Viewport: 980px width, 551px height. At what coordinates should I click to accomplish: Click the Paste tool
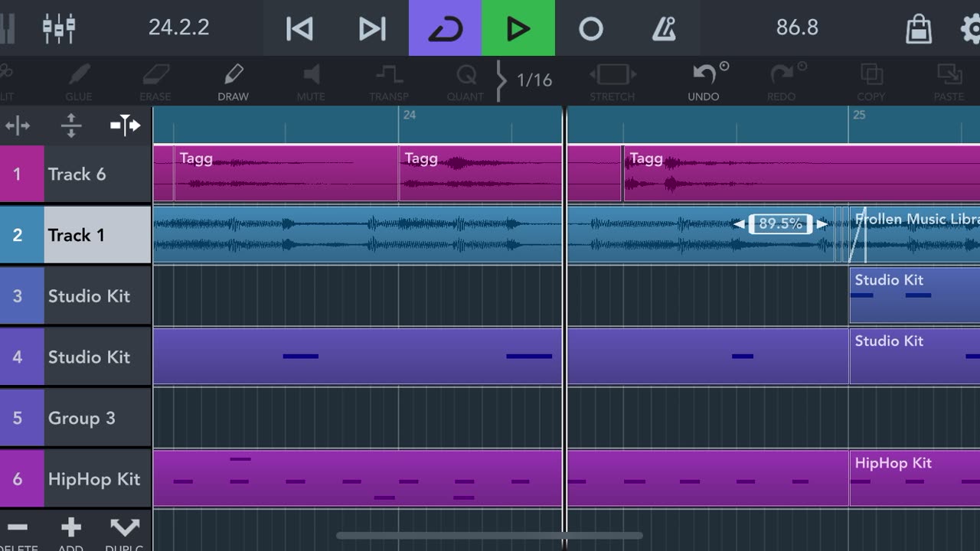click(x=949, y=82)
